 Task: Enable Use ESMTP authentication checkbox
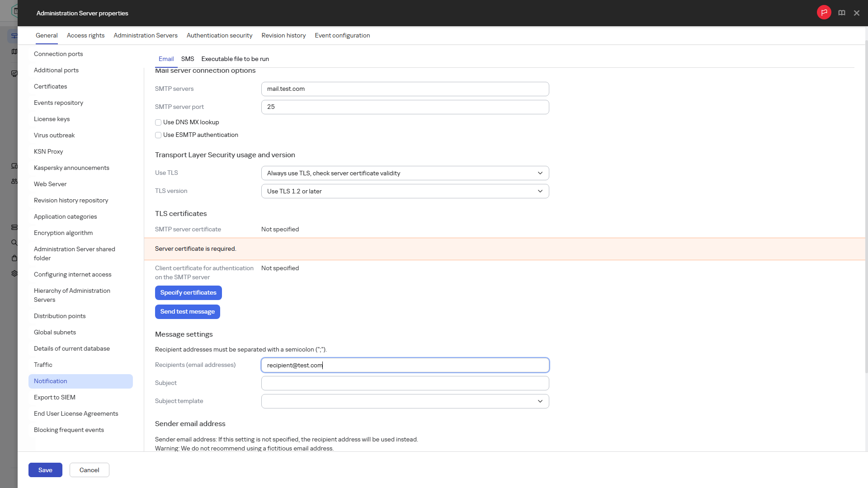point(158,135)
